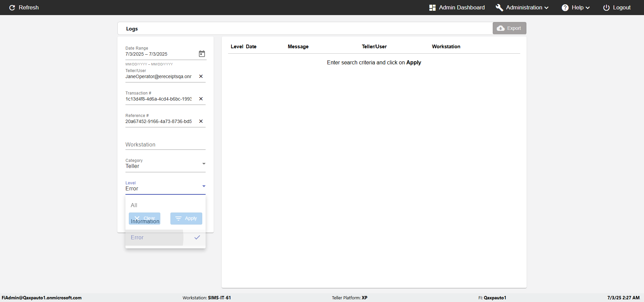The height and width of the screenshot is (302, 644).
Task: Click the Level column header
Action: (237, 47)
